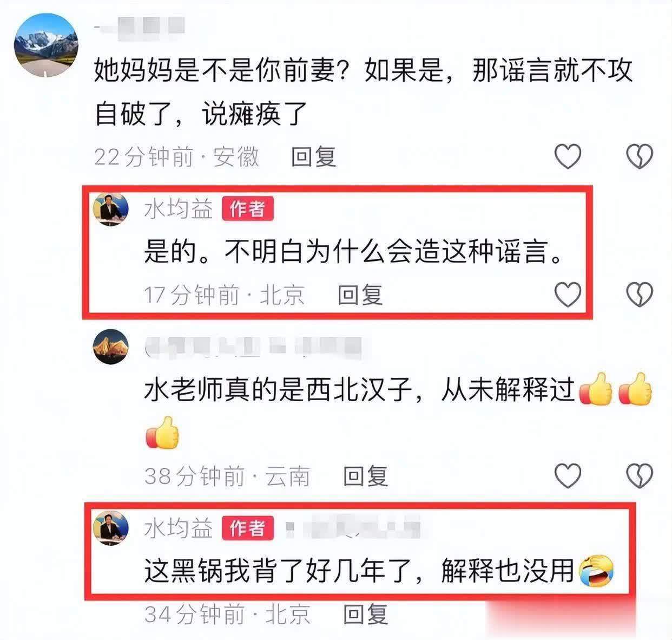Image resolution: width=672 pixels, height=640 pixels.
Task: Open 水均益's avatar in the 黑锅 reply
Action: pyautogui.click(x=111, y=528)
